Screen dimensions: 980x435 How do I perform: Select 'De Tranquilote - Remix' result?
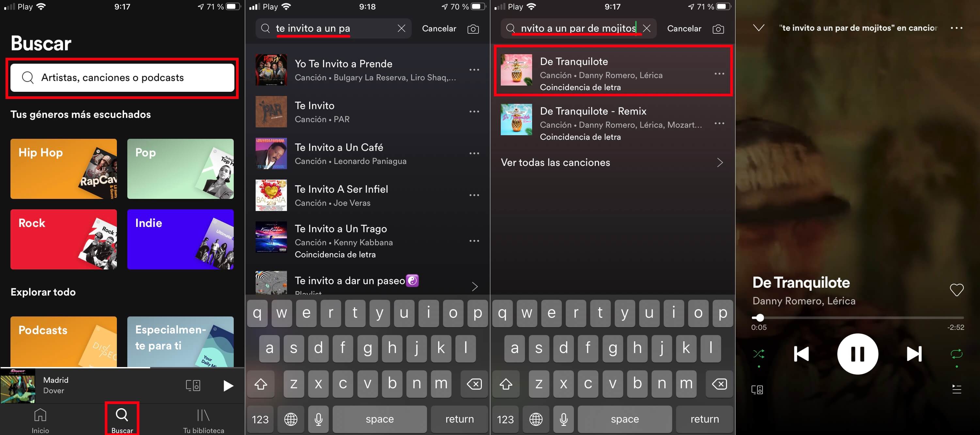coord(613,123)
